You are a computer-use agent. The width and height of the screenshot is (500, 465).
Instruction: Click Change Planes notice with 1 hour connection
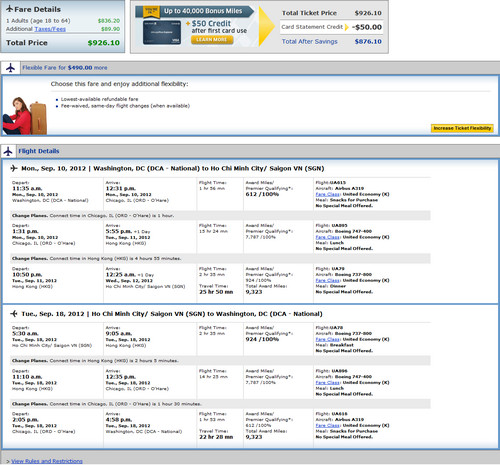click(220, 216)
